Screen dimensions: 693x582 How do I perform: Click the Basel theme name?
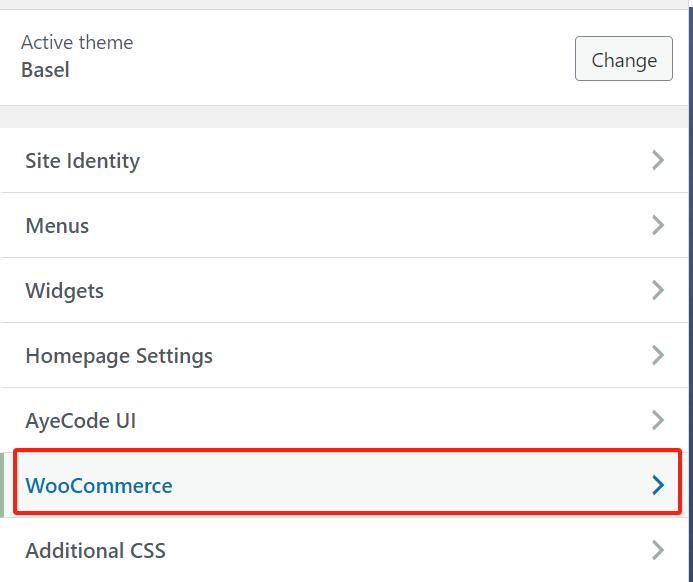point(45,71)
